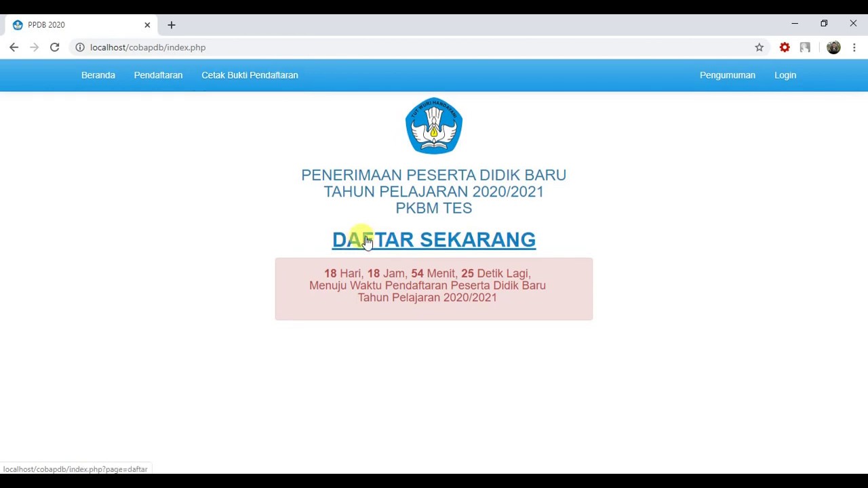Click the gray extension icon beside the red gear
Screen dimensions: 868x488
(x=805, y=47)
